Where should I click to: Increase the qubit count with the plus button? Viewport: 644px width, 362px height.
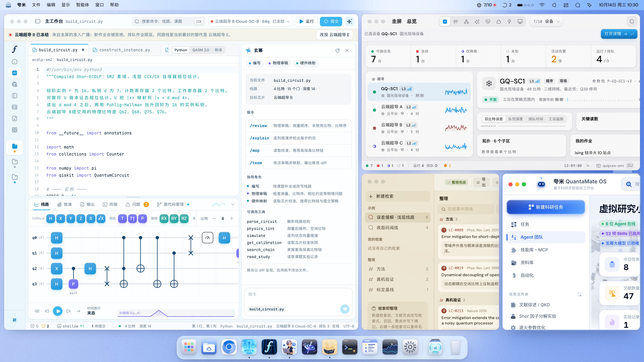232,218
